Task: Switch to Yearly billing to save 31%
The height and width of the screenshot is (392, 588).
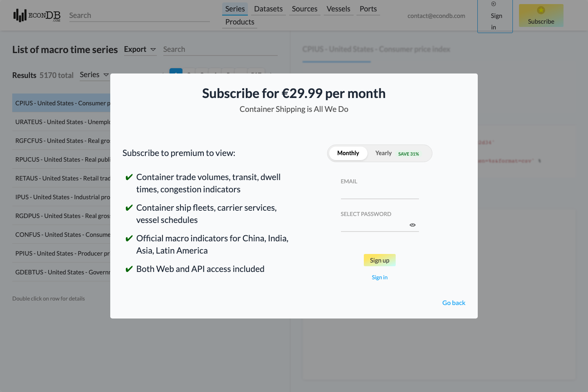Action: pyautogui.click(x=383, y=153)
